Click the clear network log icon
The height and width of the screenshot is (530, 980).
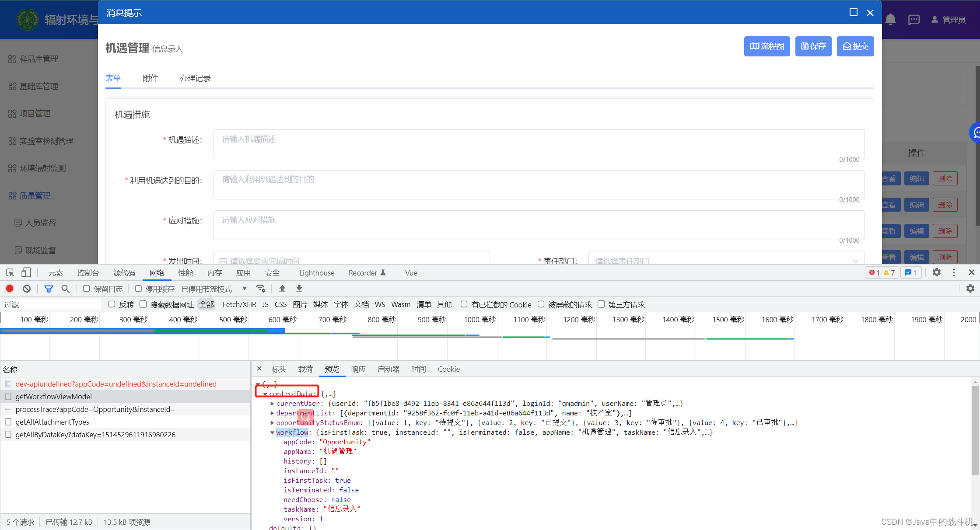coord(27,289)
